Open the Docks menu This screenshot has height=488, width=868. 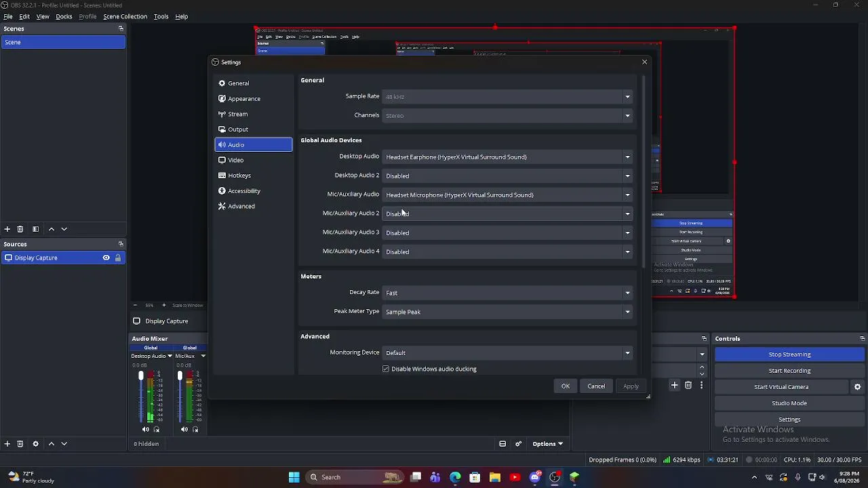pyautogui.click(x=64, y=16)
